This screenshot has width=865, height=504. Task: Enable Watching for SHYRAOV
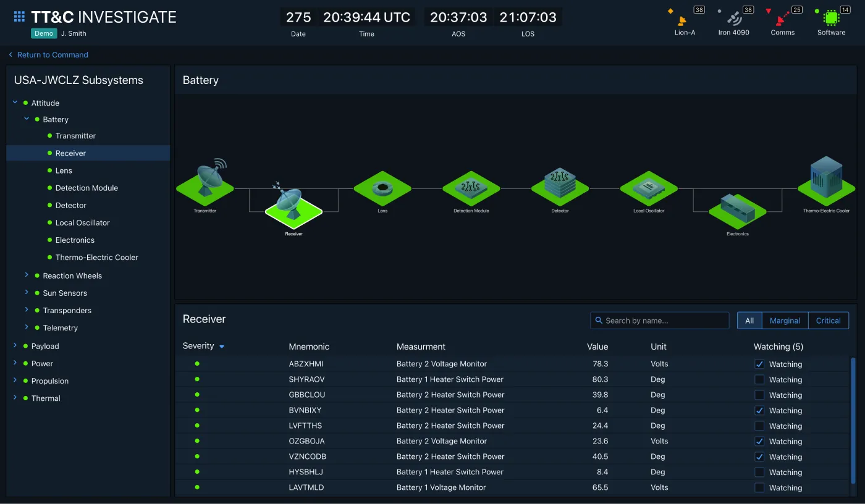759,379
